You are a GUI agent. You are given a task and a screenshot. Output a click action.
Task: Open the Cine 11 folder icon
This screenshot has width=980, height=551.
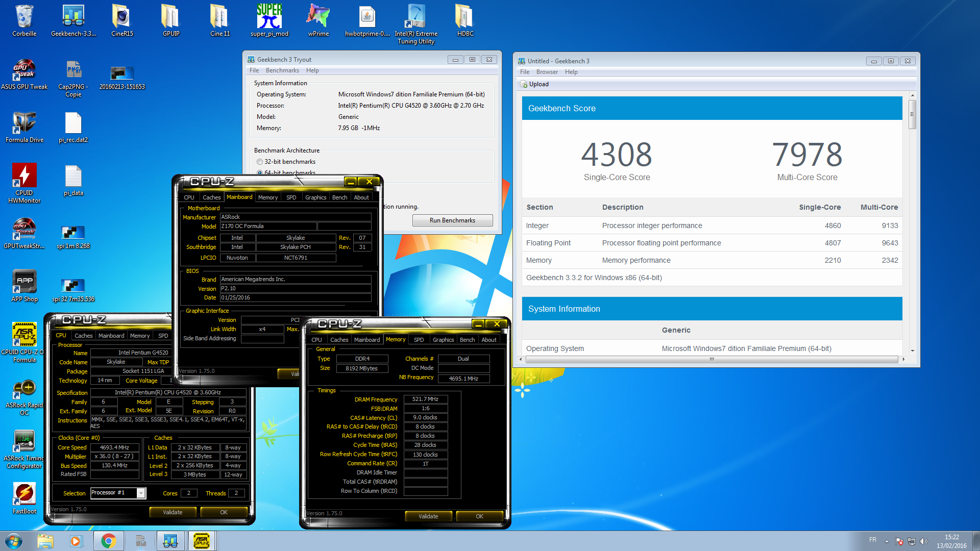tap(220, 20)
